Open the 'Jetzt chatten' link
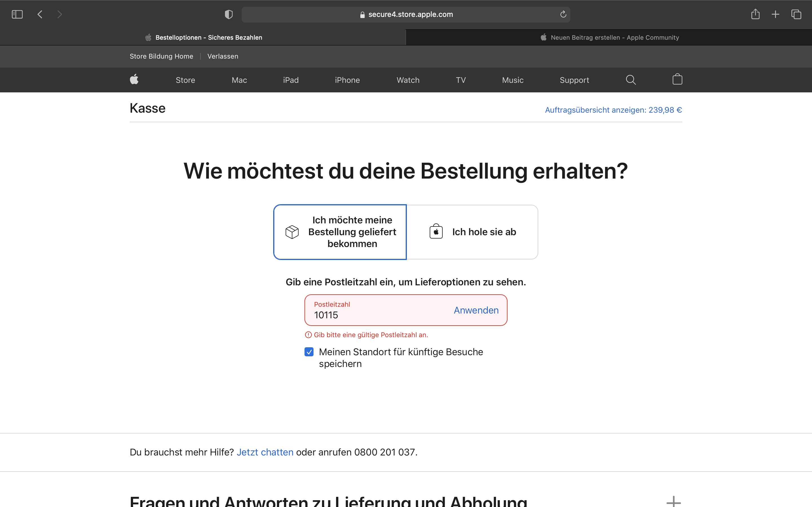812x507 pixels. coord(265,452)
